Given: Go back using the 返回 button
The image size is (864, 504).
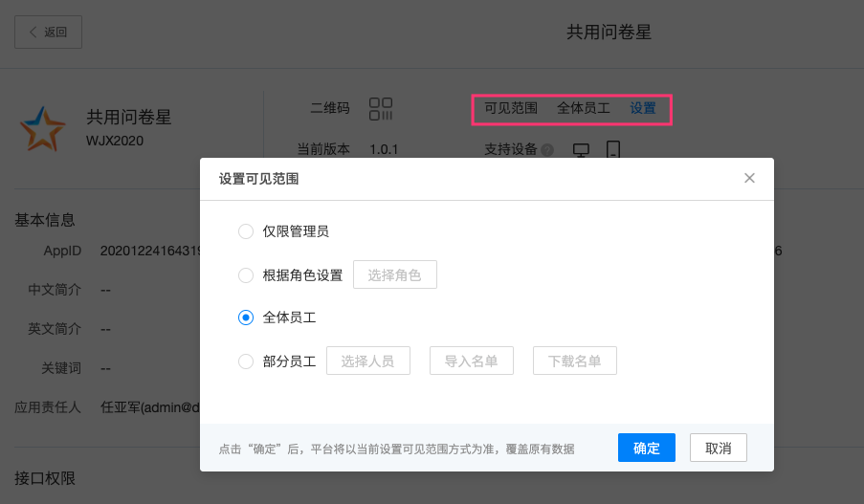Looking at the screenshot, I should (49, 32).
